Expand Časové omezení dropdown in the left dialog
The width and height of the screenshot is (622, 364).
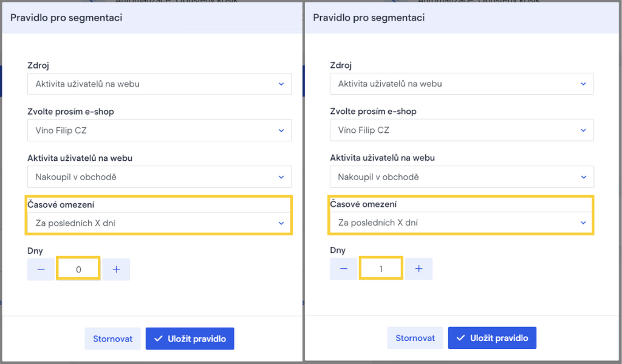point(159,223)
